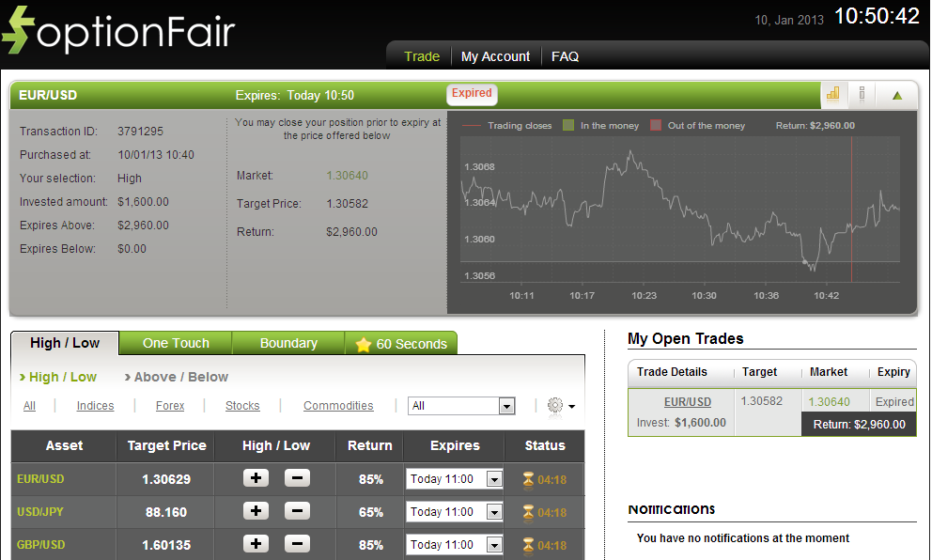This screenshot has width=932, height=560.
Task: Click the High plus button for EUR/USD
Action: pos(256,478)
